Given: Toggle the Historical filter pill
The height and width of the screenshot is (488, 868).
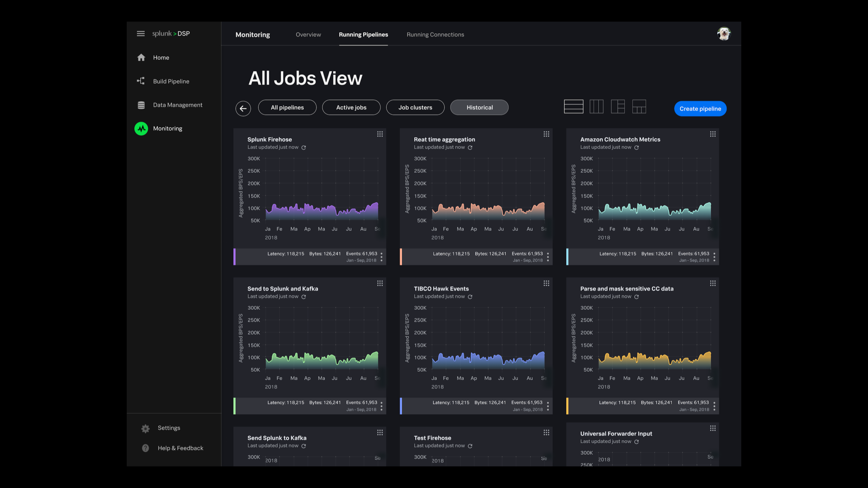Looking at the screenshot, I should 479,108.
